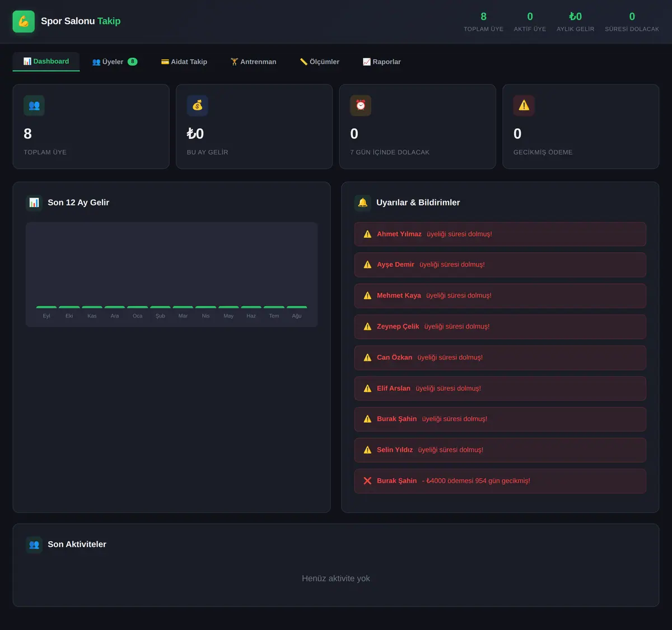The height and width of the screenshot is (630, 672).
Task: Click the warning icon in Ahmet Yılmaz alert
Action: [367, 234]
